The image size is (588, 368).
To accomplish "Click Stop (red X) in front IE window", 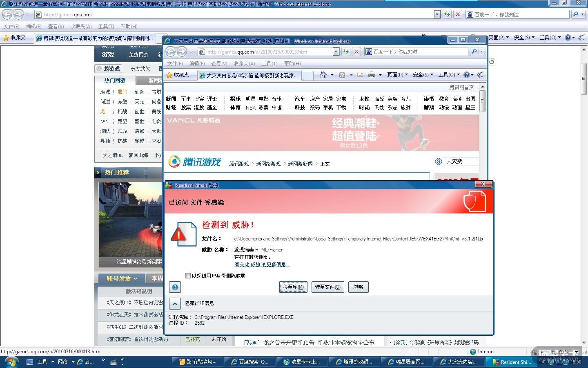I will (x=356, y=52).
